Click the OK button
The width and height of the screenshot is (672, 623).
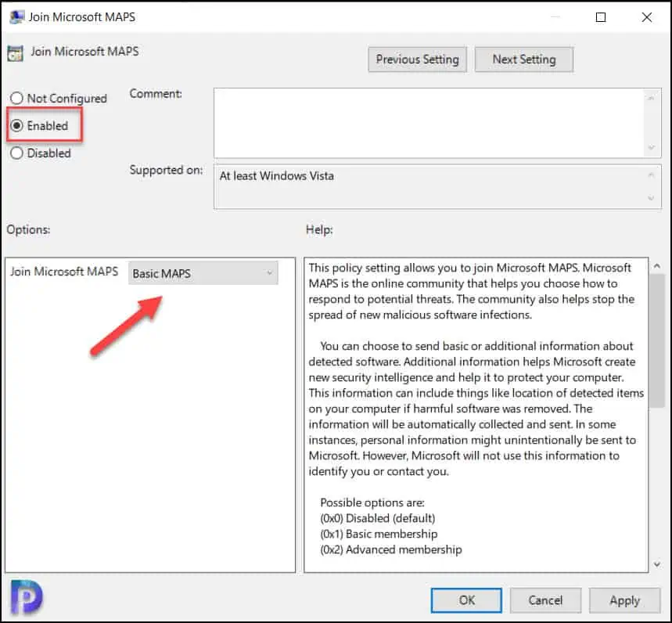pyautogui.click(x=466, y=600)
